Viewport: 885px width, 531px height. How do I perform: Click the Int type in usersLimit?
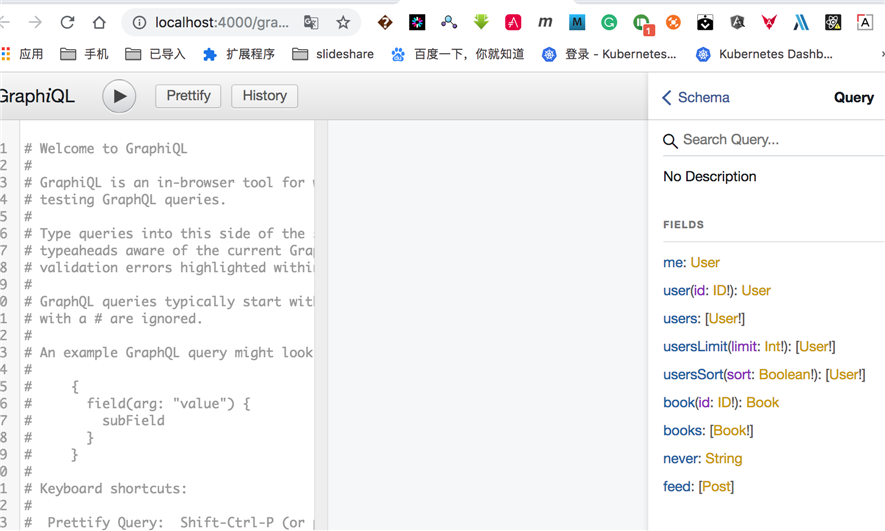[x=772, y=346]
